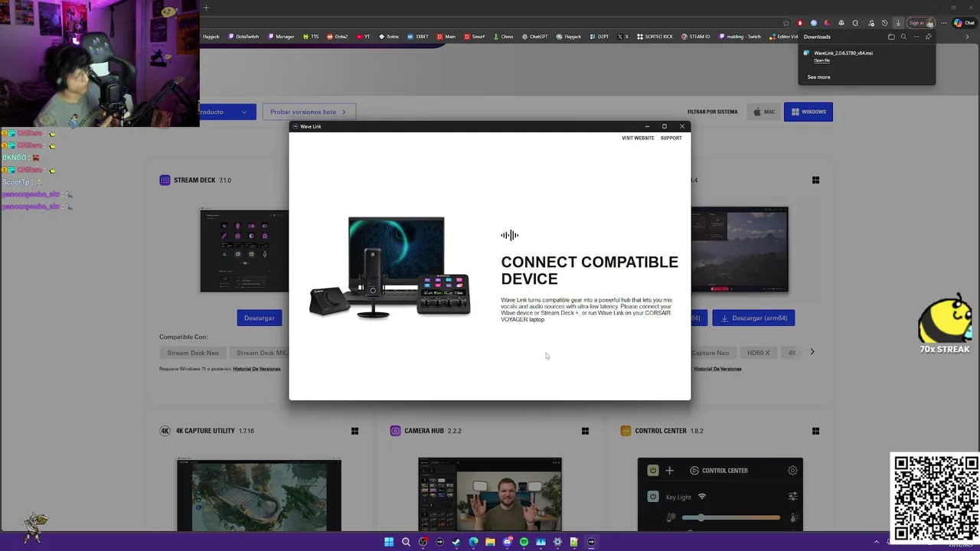Pin the Downloads panel
This screenshot has height=551, width=980.
[x=928, y=37]
